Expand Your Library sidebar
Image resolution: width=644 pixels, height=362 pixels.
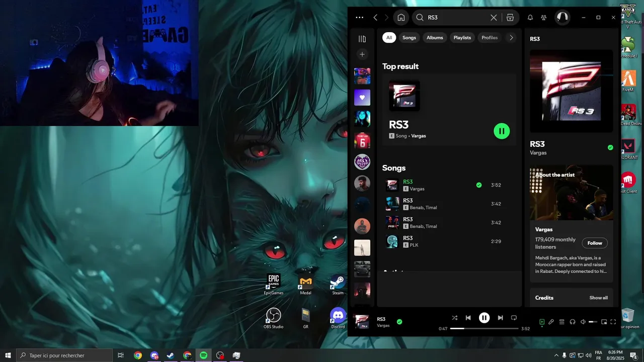click(x=362, y=39)
